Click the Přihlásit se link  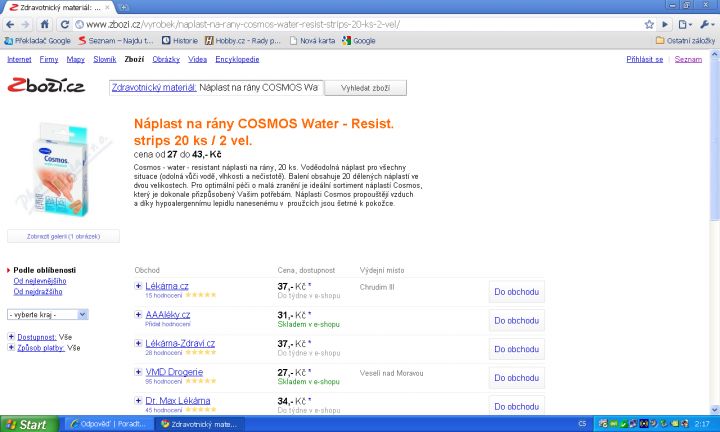645,59
